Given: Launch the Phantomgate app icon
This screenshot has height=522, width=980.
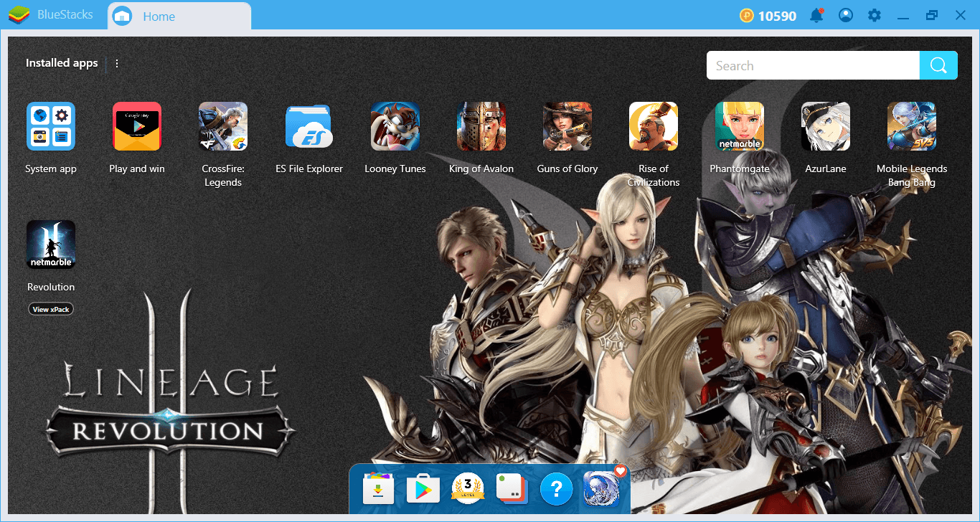Looking at the screenshot, I should [x=740, y=126].
